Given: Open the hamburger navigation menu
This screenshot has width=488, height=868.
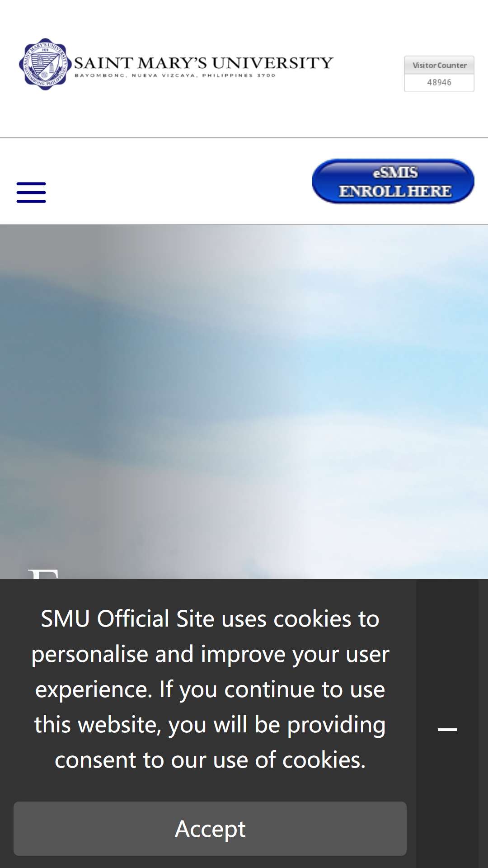Looking at the screenshot, I should pyautogui.click(x=31, y=193).
